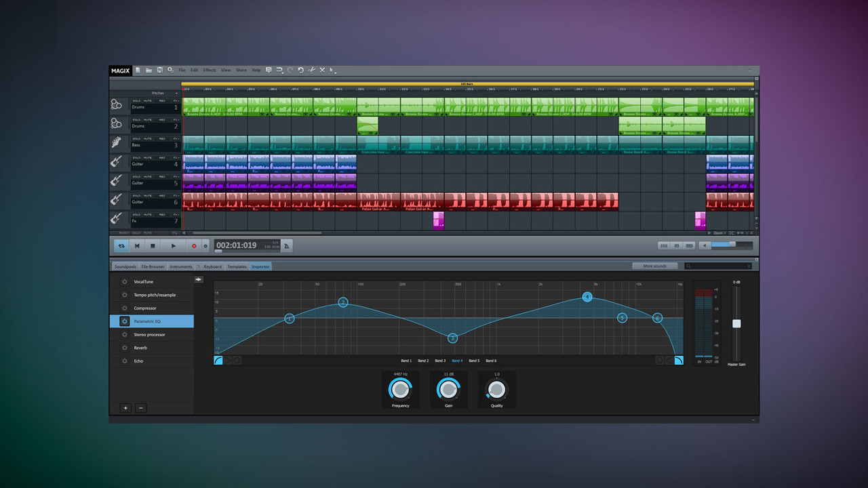Toggle the VocalTune effect power button
This screenshot has width=868, height=488.
coord(125,281)
